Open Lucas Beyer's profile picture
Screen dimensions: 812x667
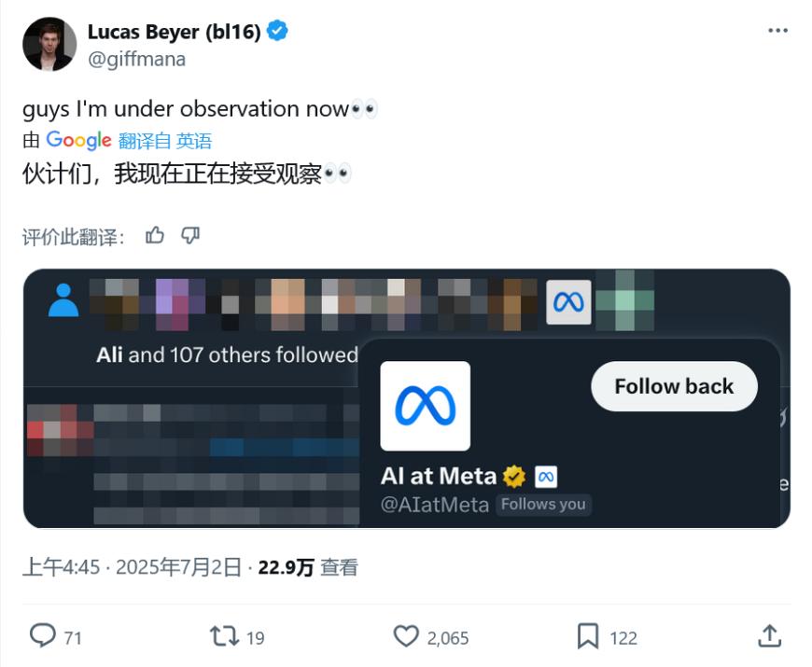(49, 44)
